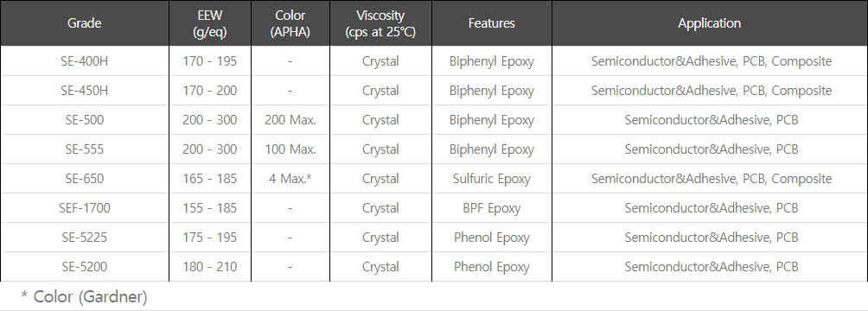Click the Features column header
Image resolution: width=868 pixels, height=311 pixels.
(492, 23)
